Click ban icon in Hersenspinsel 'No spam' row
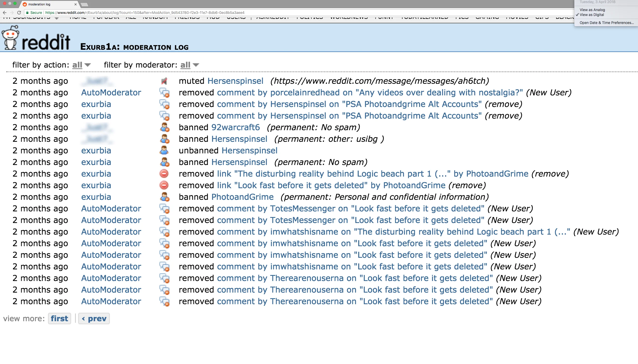The height and width of the screenshot is (364, 638). 165,162
